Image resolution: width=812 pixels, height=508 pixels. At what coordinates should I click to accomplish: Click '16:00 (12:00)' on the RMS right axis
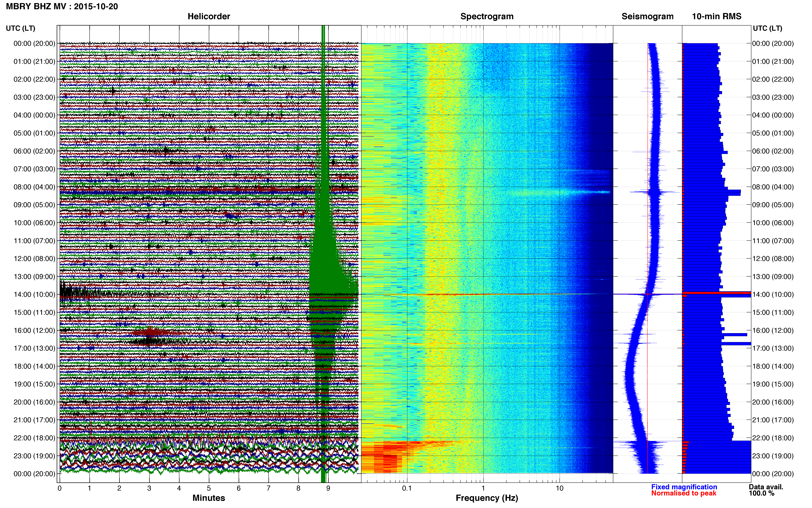coord(773,331)
